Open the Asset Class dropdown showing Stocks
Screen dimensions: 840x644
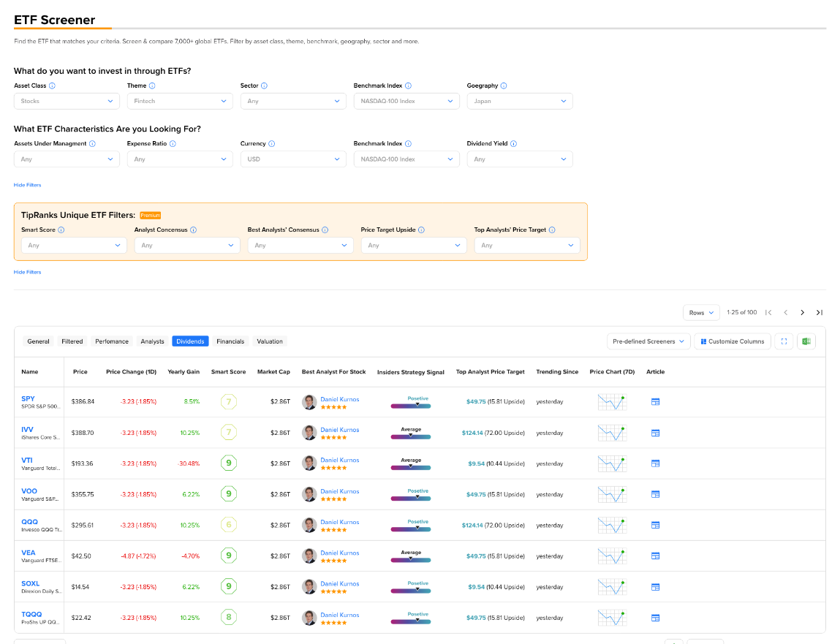click(67, 102)
